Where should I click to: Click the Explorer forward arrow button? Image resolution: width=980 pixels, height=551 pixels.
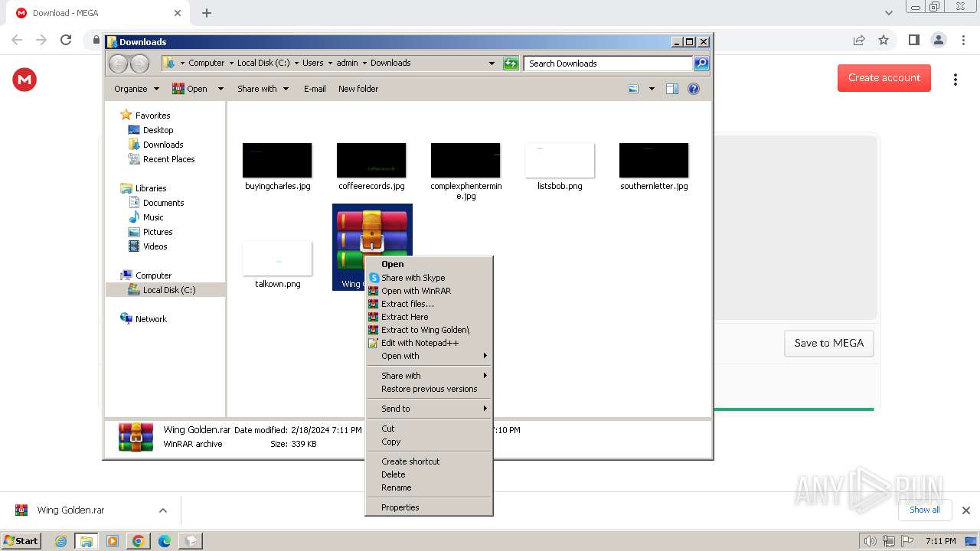click(139, 64)
